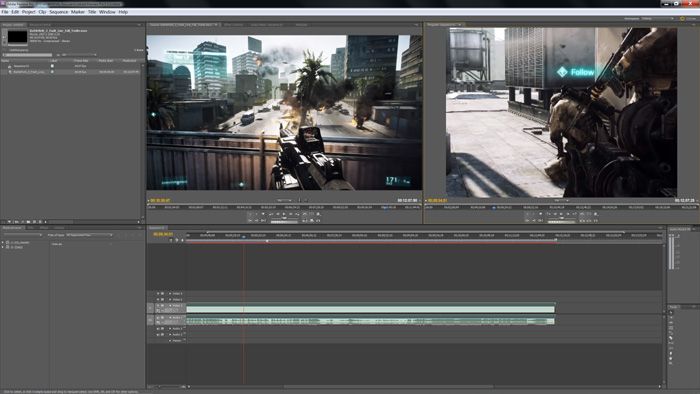
Task: Open the Sequence menu
Action: coord(58,12)
